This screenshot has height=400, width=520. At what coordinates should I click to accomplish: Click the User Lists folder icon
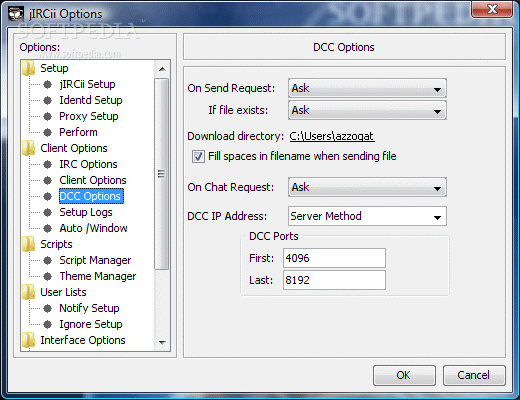click(x=28, y=292)
